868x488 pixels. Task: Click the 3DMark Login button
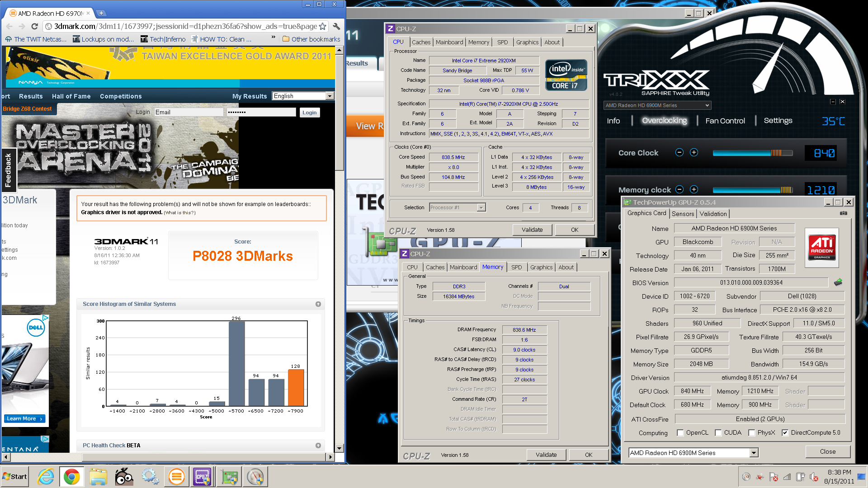[310, 113]
